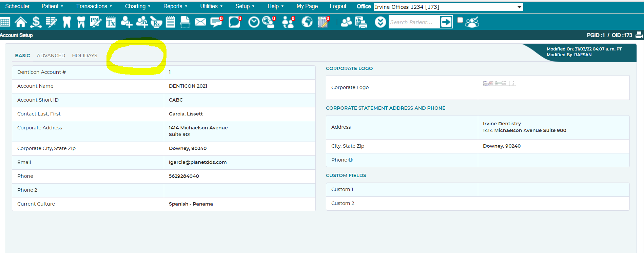Open the Tx treatment plan icon
644x253 pixels.
[x=111, y=22]
